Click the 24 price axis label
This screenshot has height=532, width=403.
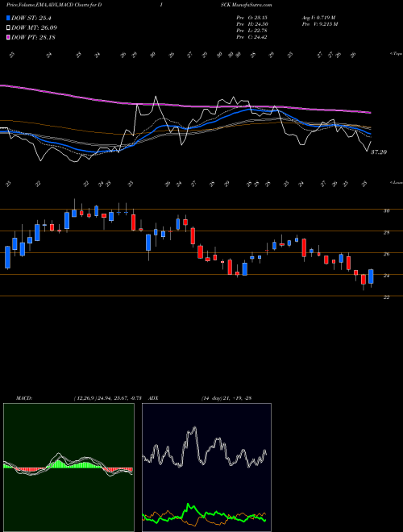(386, 276)
